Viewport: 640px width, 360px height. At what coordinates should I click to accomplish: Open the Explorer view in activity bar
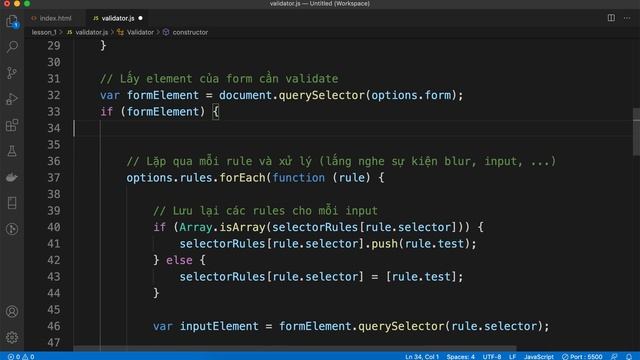[12, 21]
